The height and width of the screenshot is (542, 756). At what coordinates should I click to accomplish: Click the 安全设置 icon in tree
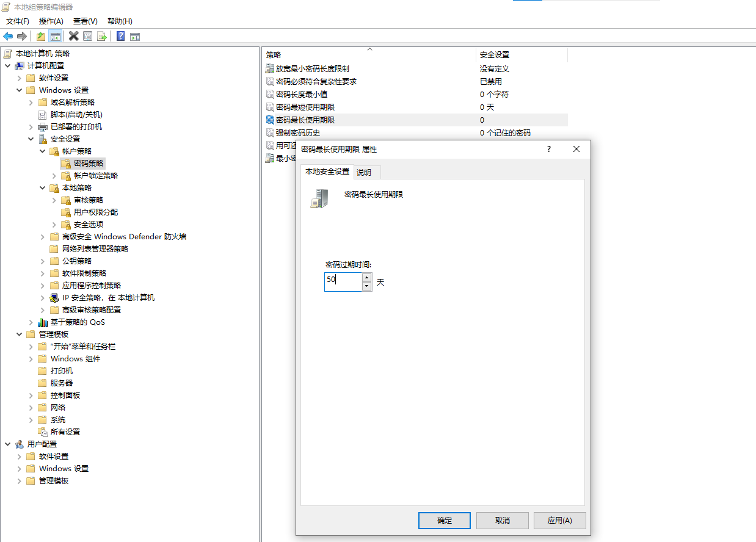(x=43, y=139)
